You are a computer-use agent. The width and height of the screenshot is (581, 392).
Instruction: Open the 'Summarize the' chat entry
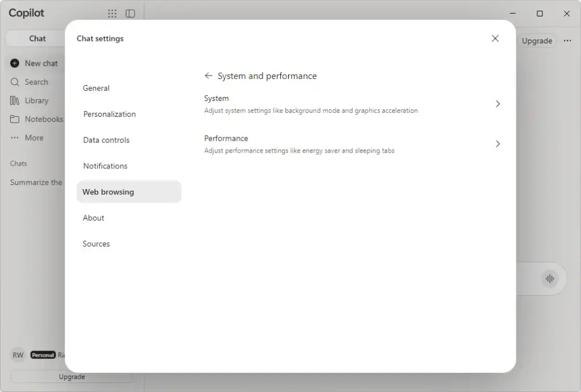point(36,182)
